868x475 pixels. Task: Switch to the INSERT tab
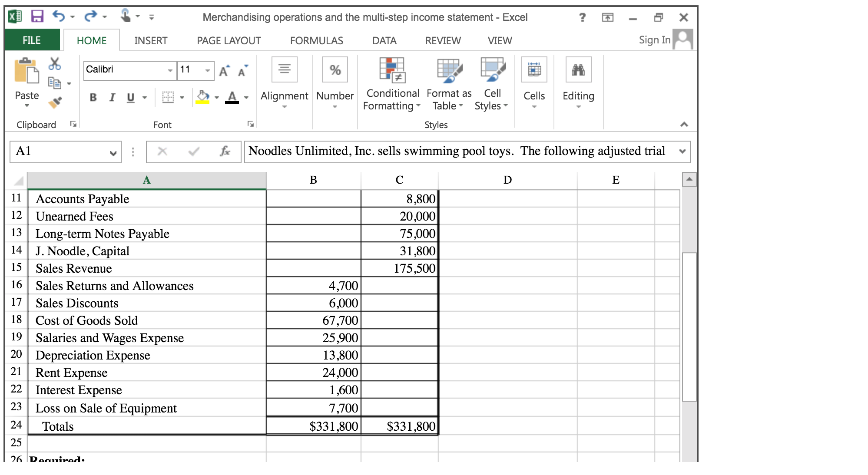pos(151,41)
